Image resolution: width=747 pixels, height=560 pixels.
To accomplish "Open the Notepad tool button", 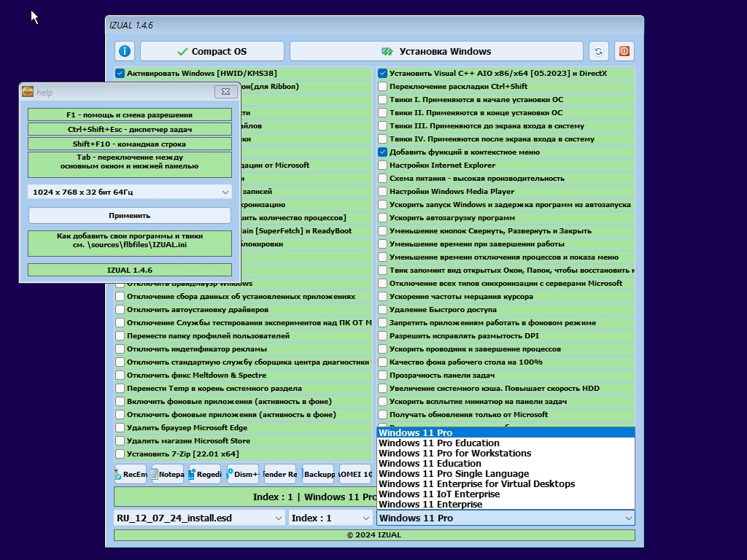I will pyautogui.click(x=168, y=474).
